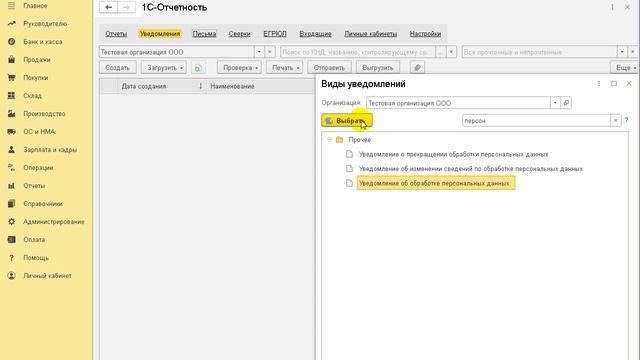Open the Проверка dropdown menu
Image resolution: width=640 pixels, height=360 pixels.
coord(239,68)
